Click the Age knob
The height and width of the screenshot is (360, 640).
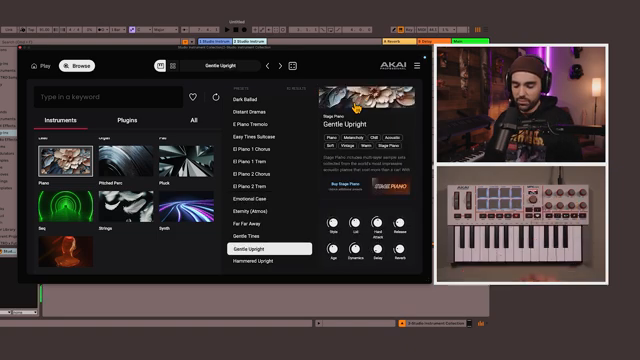click(x=333, y=249)
